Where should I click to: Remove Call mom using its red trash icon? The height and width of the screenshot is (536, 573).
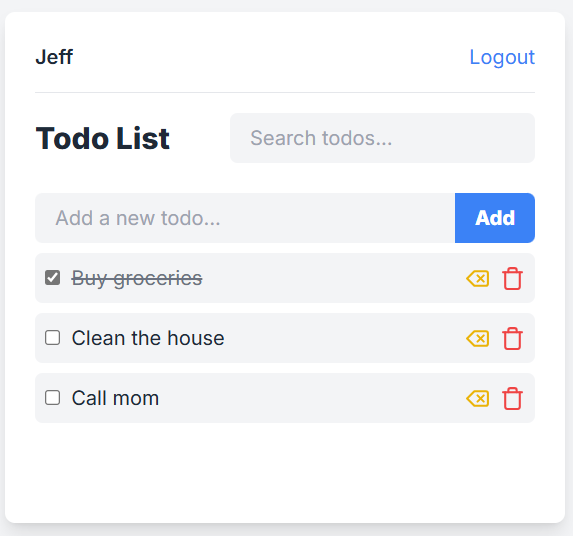(512, 398)
